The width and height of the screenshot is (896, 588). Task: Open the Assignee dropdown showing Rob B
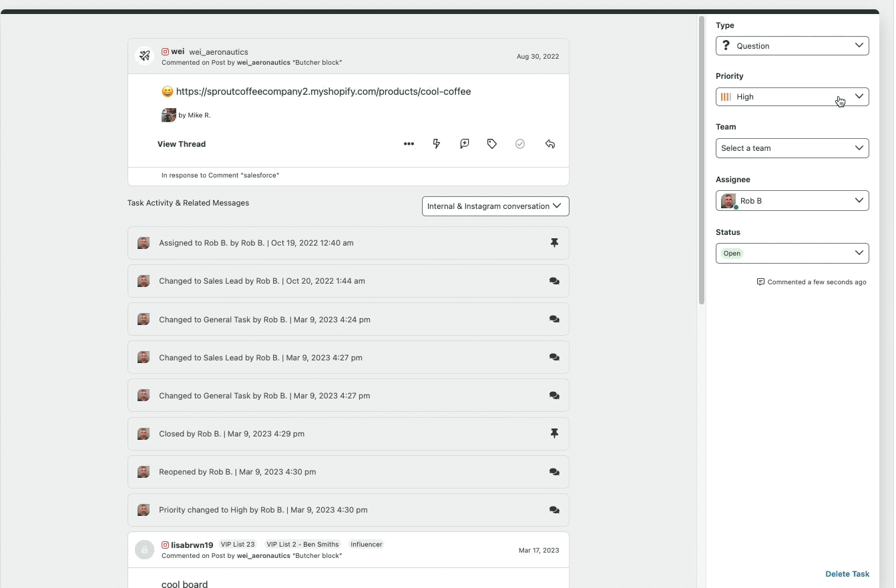tap(792, 201)
